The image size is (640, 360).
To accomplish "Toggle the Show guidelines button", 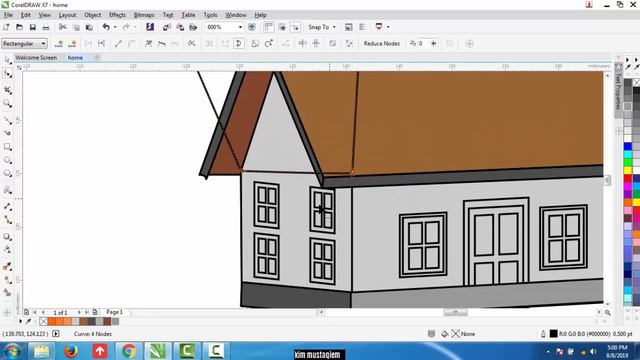I will [296, 27].
